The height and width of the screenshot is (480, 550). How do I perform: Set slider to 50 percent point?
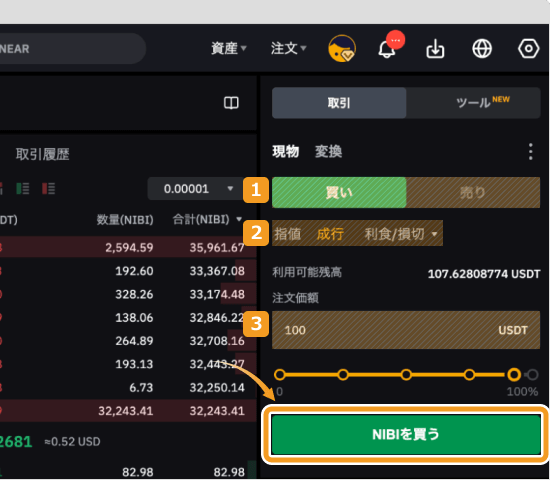[x=406, y=375]
